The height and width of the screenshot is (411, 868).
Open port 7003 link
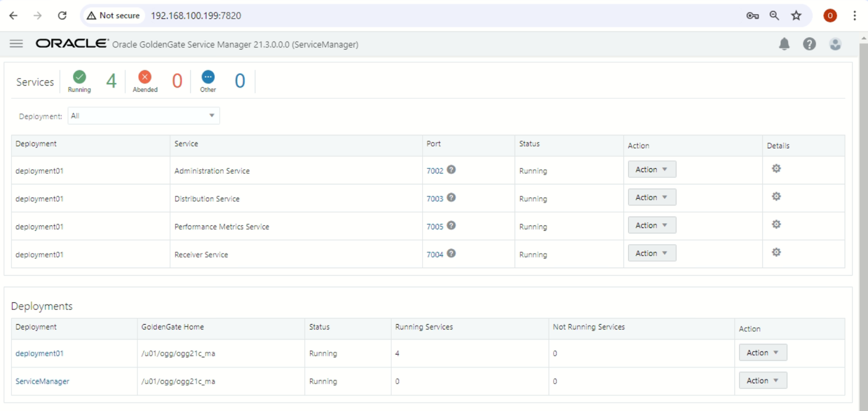coord(435,199)
